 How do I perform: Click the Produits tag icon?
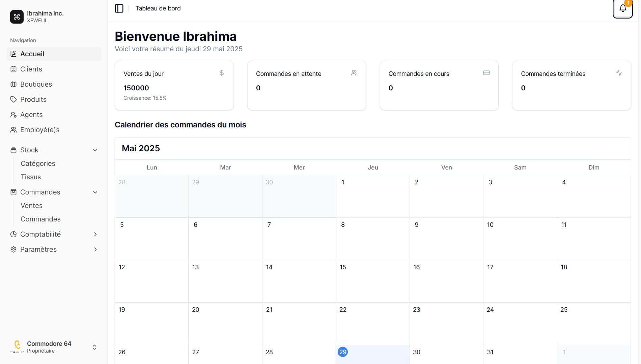tap(13, 99)
